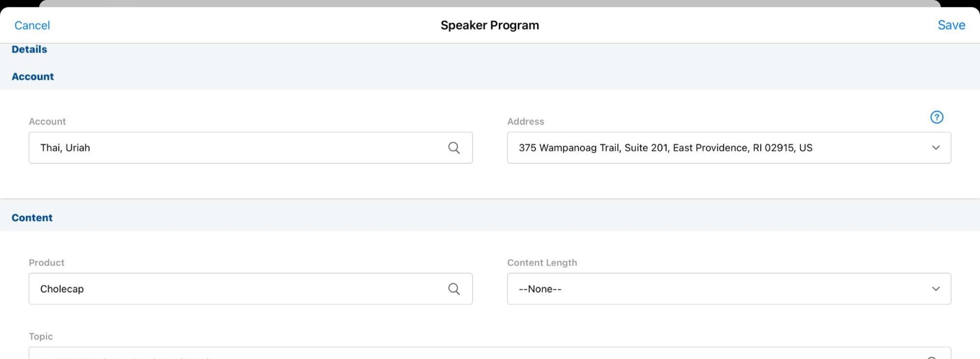Click the Speaker Program title
The image size is (980, 359).
point(489,25)
